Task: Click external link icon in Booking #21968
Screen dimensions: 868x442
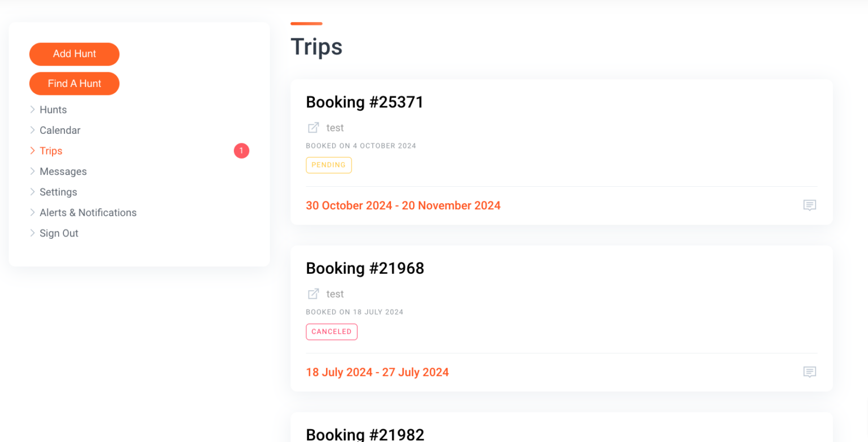Action: click(x=313, y=294)
